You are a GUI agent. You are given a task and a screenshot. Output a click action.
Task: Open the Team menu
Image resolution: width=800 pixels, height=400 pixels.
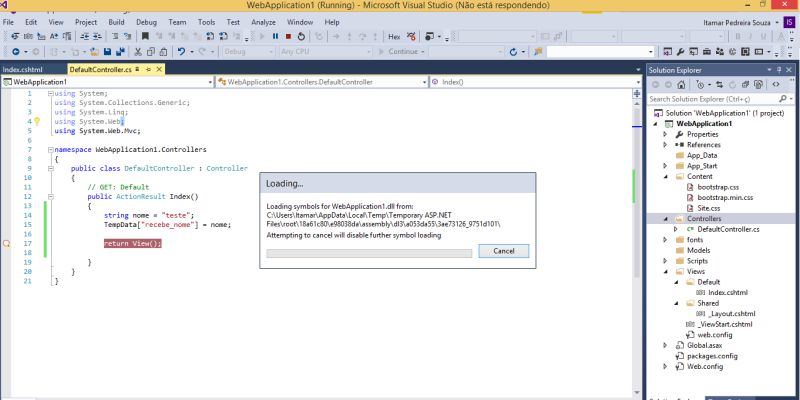tap(178, 22)
